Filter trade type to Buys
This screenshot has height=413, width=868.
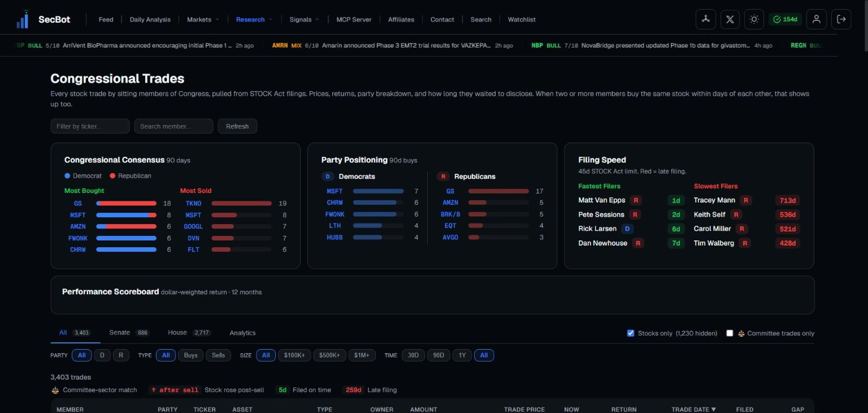coord(191,355)
